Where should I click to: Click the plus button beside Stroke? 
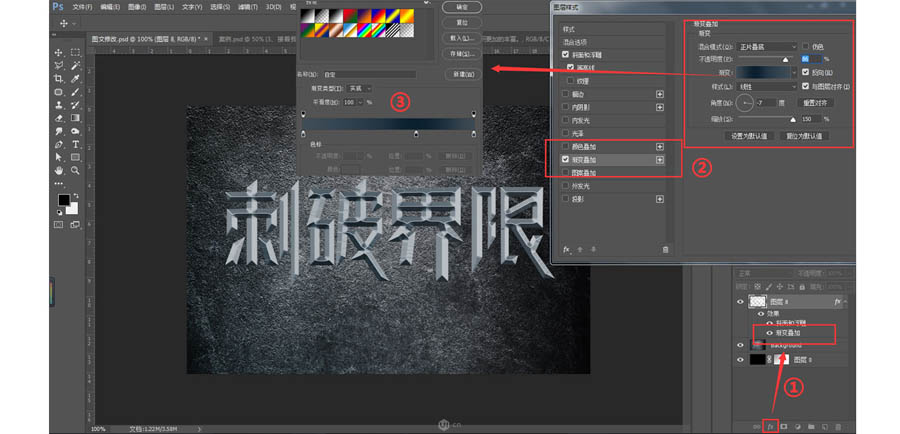pos(660,94)
